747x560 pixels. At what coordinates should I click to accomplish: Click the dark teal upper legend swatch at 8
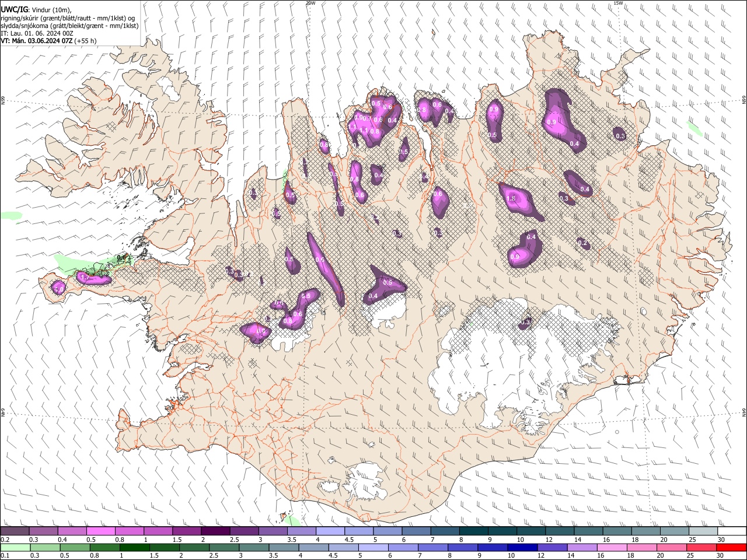point(473,531)
